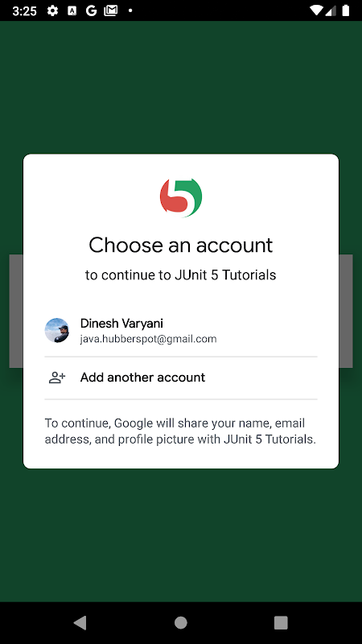The height and width of the screenshot is (644, 362).
Task: Tap the battery status icon
Action: (x=346, y=10)
